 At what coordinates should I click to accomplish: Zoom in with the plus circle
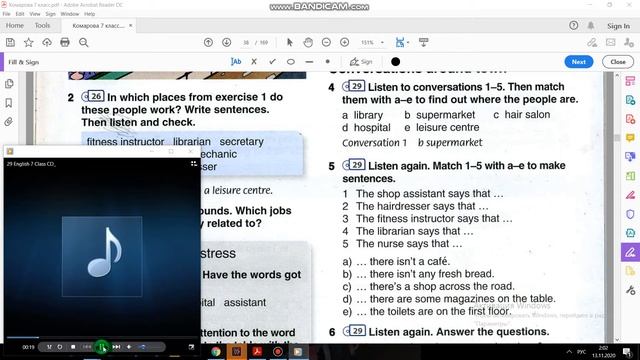tap(344, 42)
